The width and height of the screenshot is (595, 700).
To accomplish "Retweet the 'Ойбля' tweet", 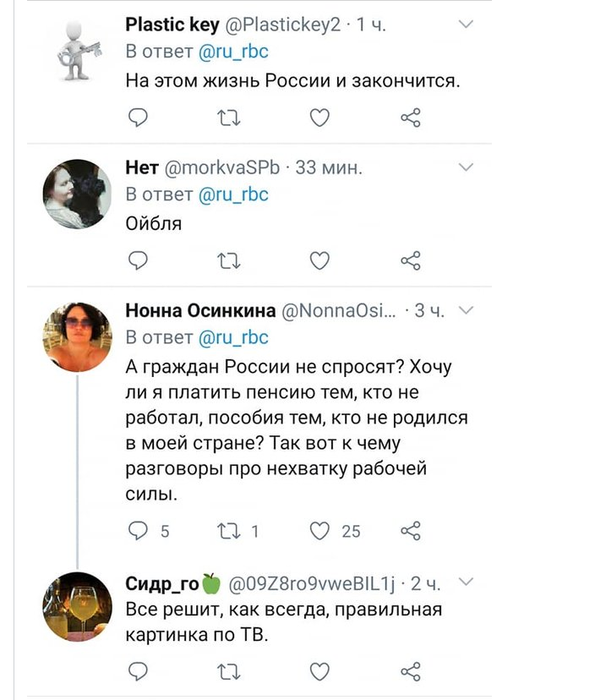I will (x=228, y=260).
